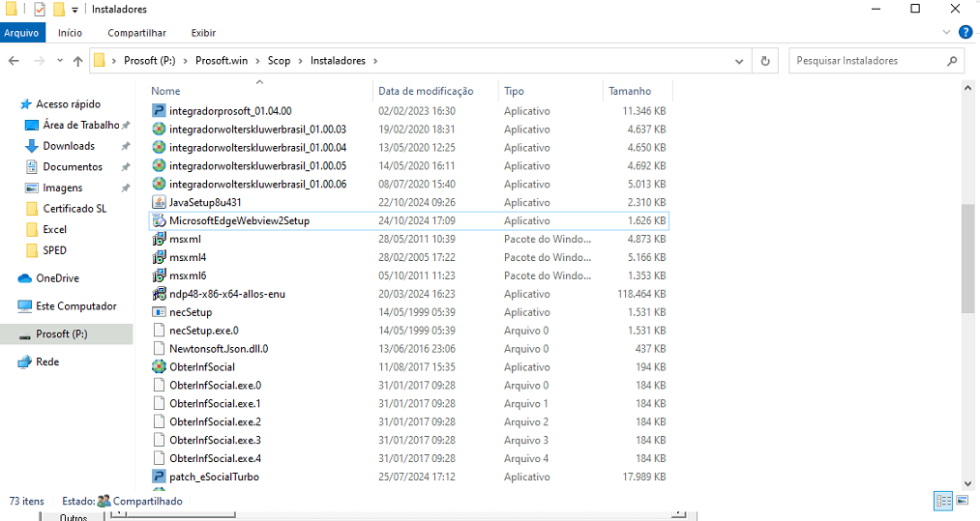Select integradorwolterskluwerbrasil_01.00.04 file icon

(159, 148)
